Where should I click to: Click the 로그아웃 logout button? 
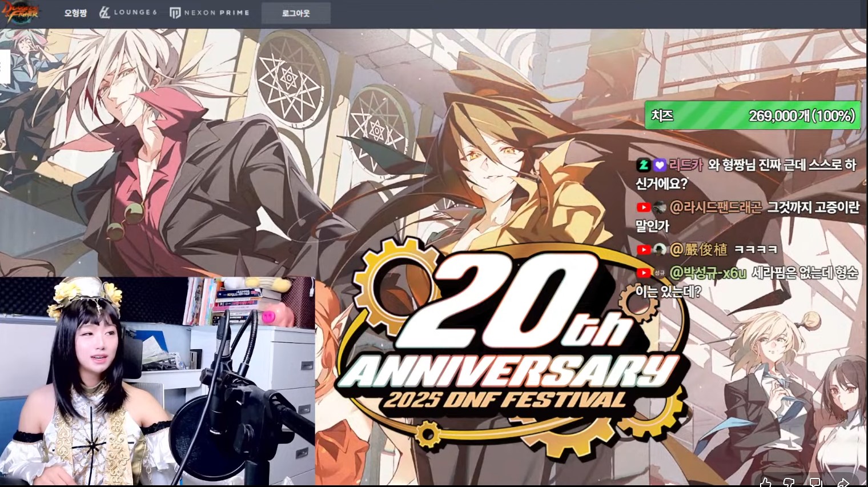(296, 13)
